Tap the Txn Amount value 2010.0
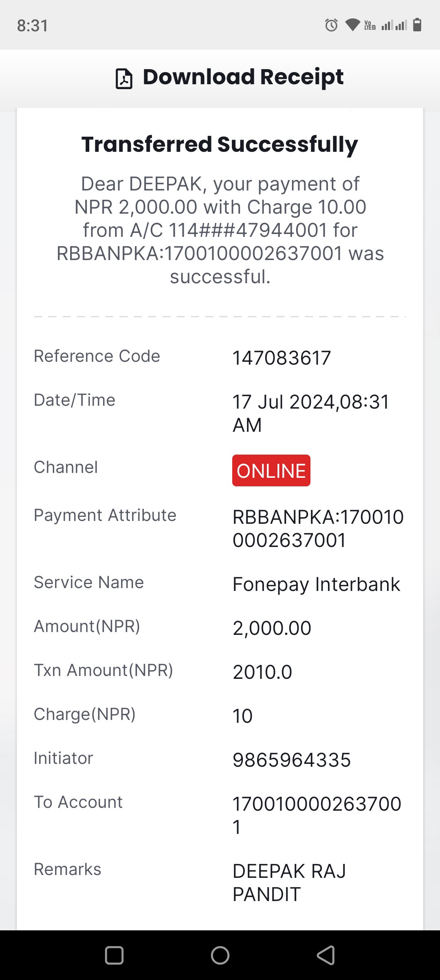This screenshot has width=440, height=980. pos(262,672)
